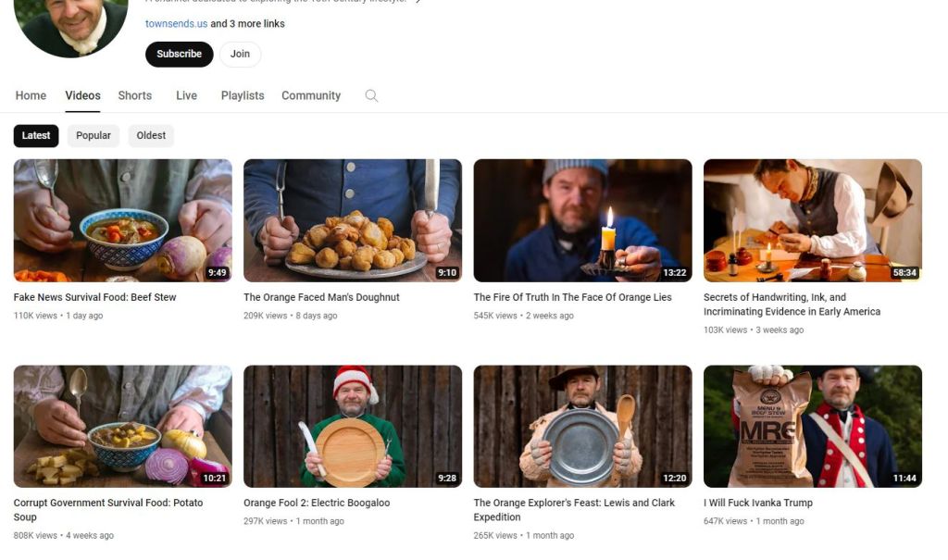Open the townsends.us website link
Image resolution: width=948 pixels, height=560 pixels.
176,23
